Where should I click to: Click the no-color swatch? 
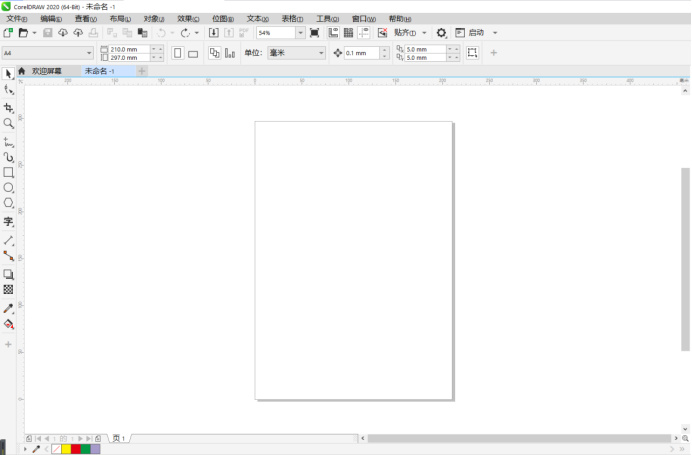click(56, 449)
